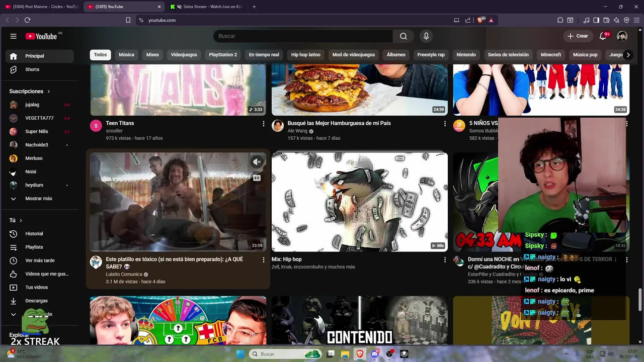
Task: Open Luisito Comunica channel name link
Action: coord(124,275)
